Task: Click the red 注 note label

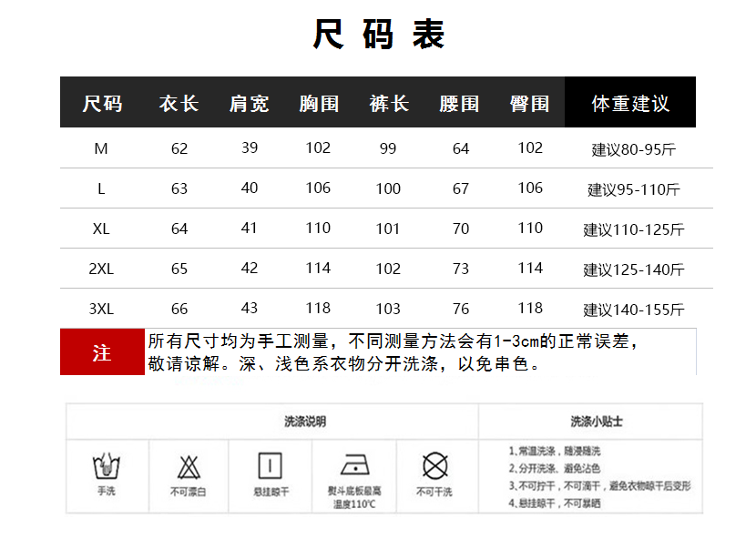Action: (x=102, y=352)
